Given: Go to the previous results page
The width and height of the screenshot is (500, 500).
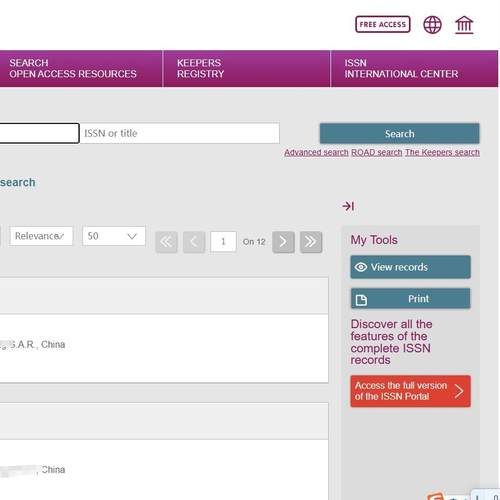Looking at the screenshot, I should click(x=194, y=242).
